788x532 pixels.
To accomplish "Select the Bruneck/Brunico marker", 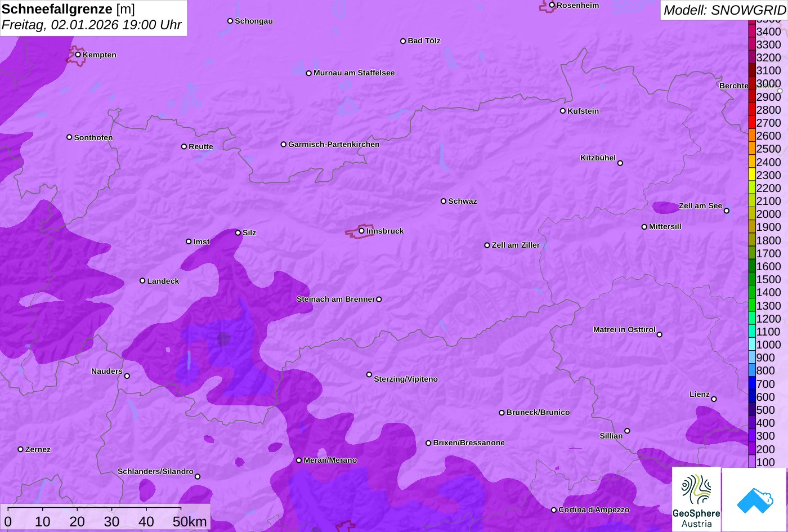I will 502,413.
